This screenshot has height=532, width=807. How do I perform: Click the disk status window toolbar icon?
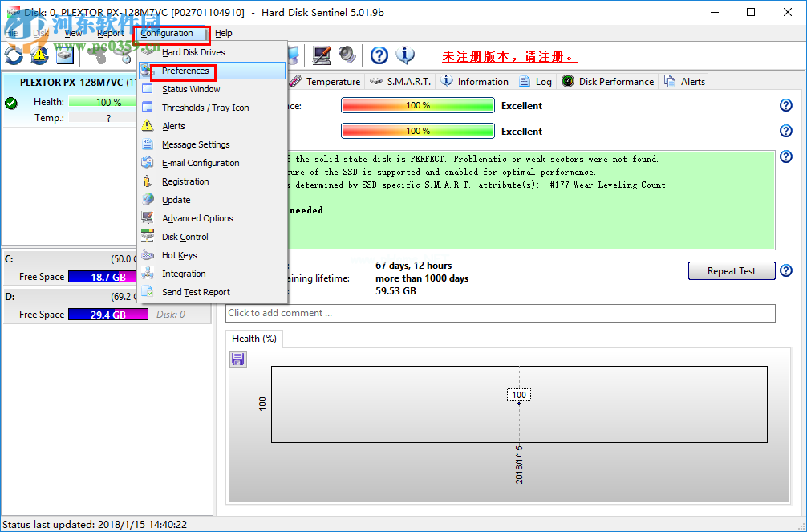point(63,55)
